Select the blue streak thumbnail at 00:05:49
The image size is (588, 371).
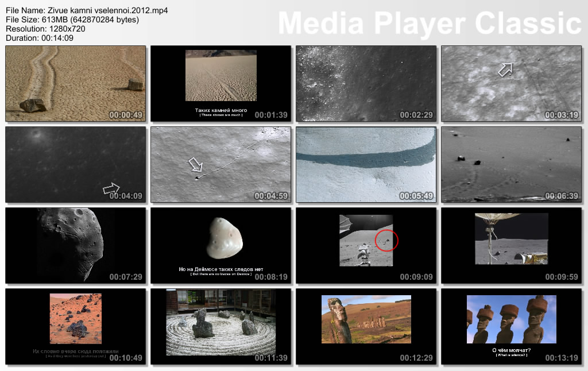pos(366,165)
